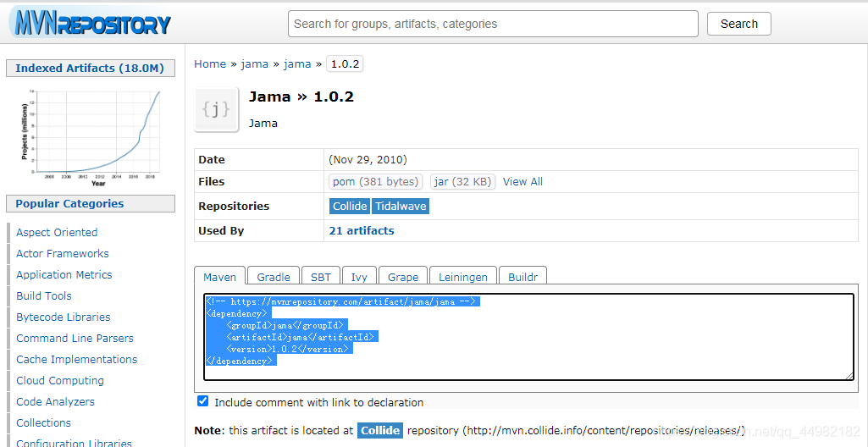Open the Cloud Computing category

point(60,380)
